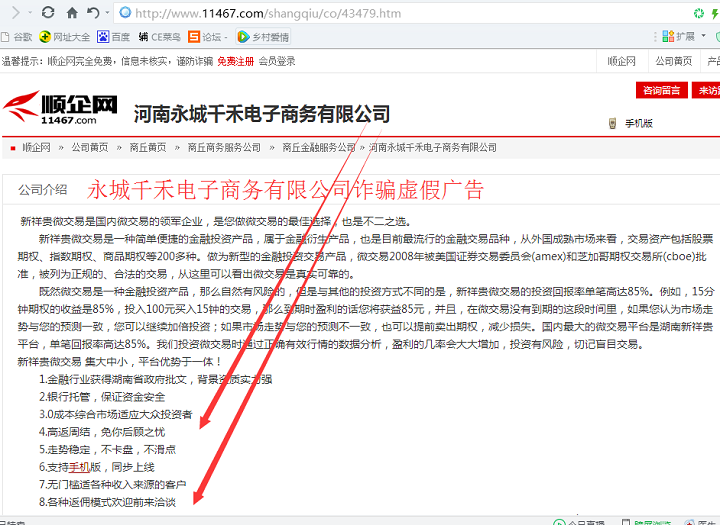Click the undo/restore closed page icon
This screenshot has height=525, width=720.
pos(93,13)
